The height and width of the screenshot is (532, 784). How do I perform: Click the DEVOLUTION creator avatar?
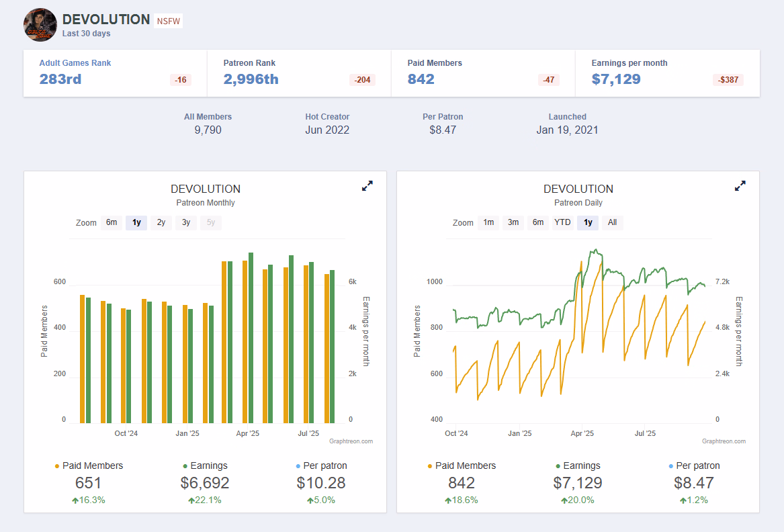coord(40,25)
